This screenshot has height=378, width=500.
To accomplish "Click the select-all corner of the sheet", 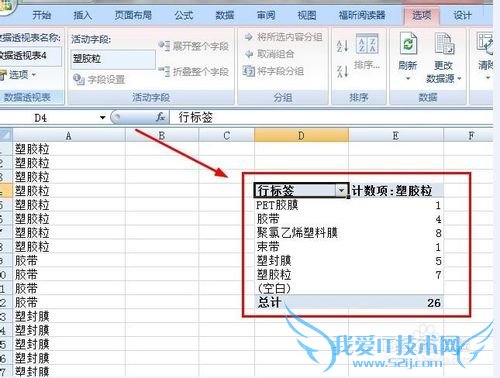I will 6,136.
